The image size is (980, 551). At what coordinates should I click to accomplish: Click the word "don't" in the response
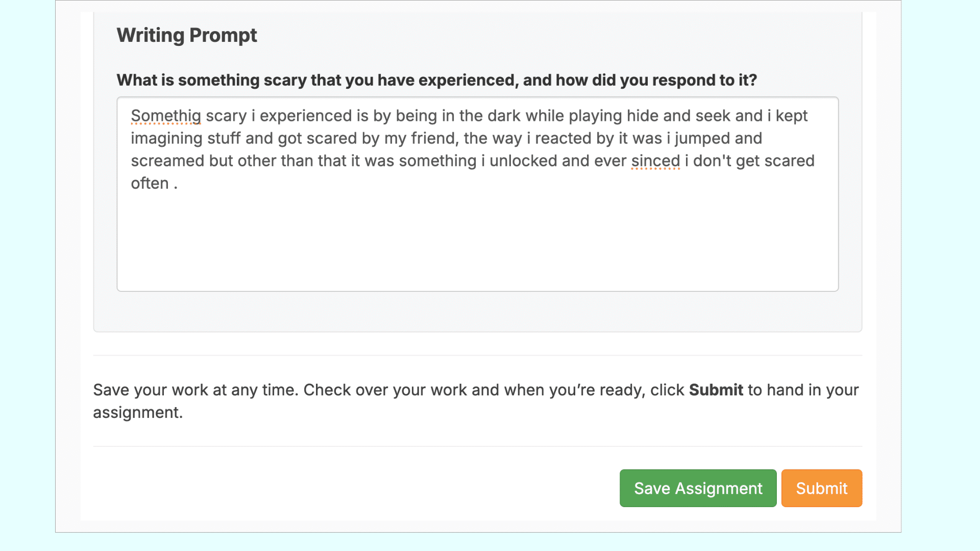click(x=712, y=161)
